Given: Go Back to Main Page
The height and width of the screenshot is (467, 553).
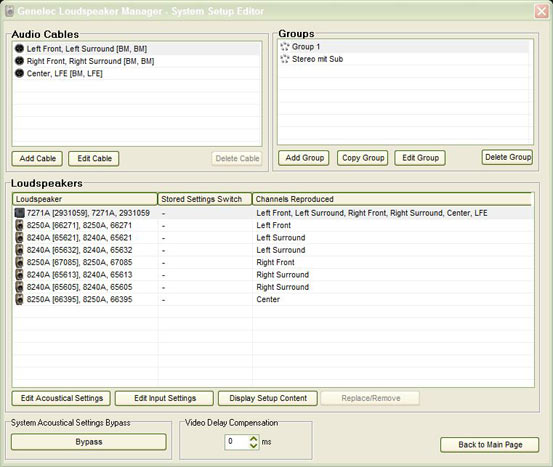Looking at the screenshot, I should pyautogui.click(x=490, y=444).
